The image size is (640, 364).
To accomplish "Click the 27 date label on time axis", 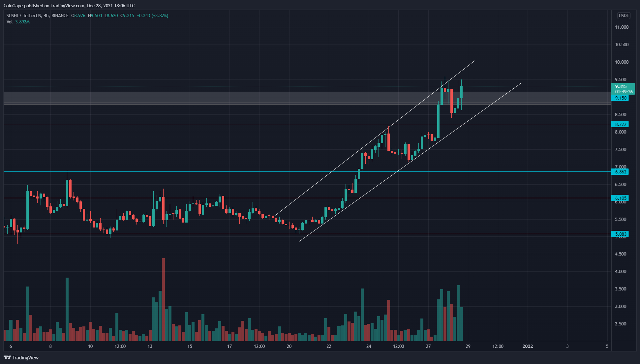I will tap(428, 346).
